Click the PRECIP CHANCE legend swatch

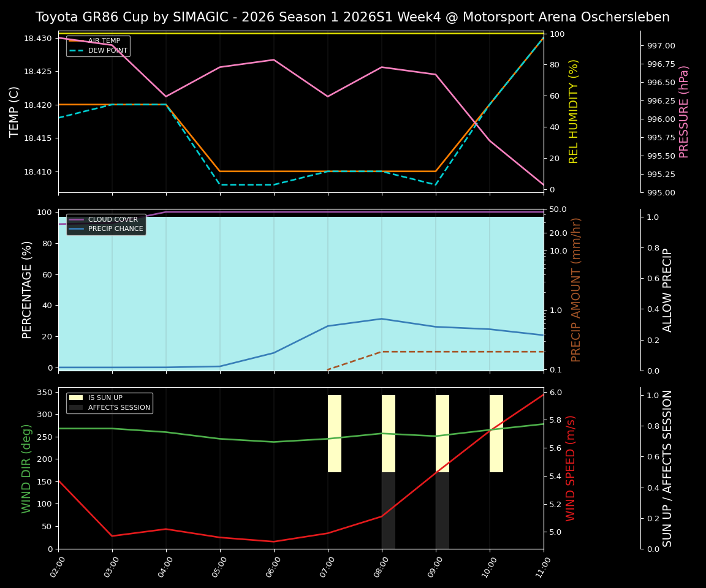[x=75, y=228]
